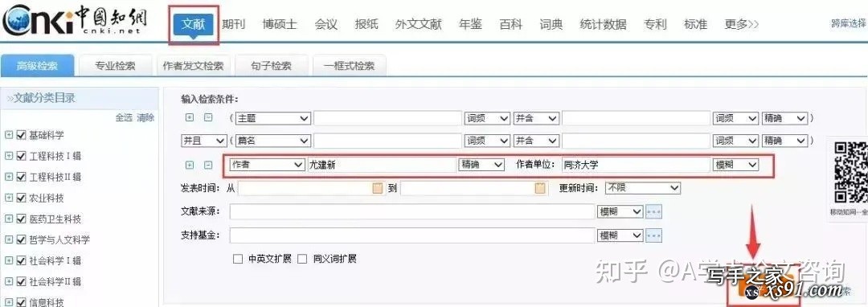The width and height of the screenshot is (868, 307).
Task: Browse funds via 支持基金 ellipsis button
Action: pos(653,235)
